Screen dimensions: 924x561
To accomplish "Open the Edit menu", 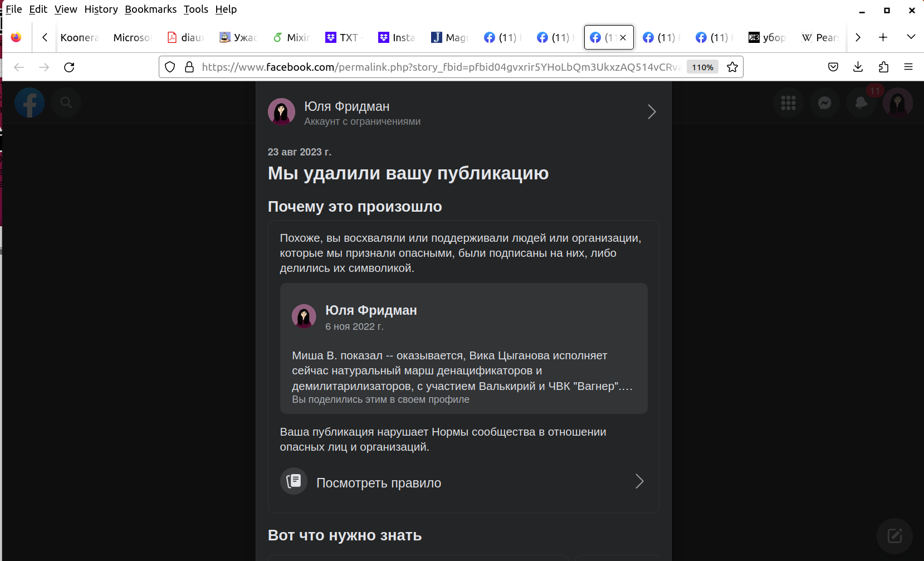I will coord(38,9).
